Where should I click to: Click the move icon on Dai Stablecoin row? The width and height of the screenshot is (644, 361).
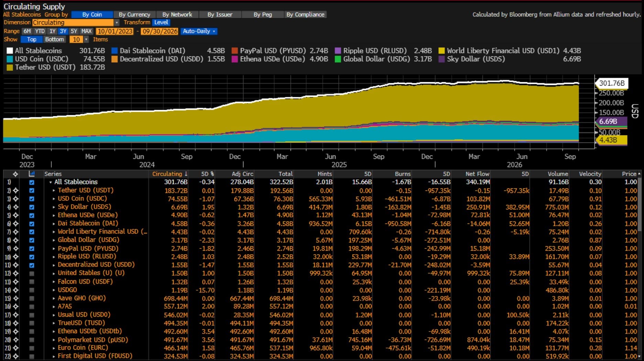(16, 223)
